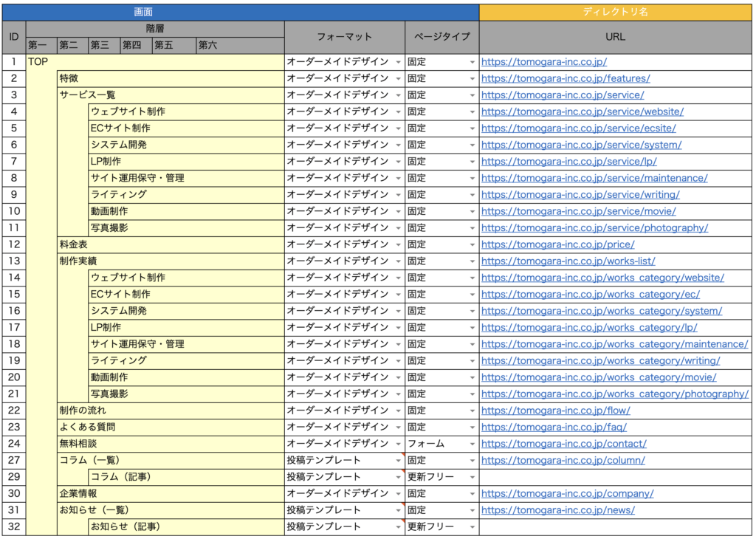The height and width of the screenshot is (539, 756).
Task: Open the features/ URL link
Action: point(566,78)
